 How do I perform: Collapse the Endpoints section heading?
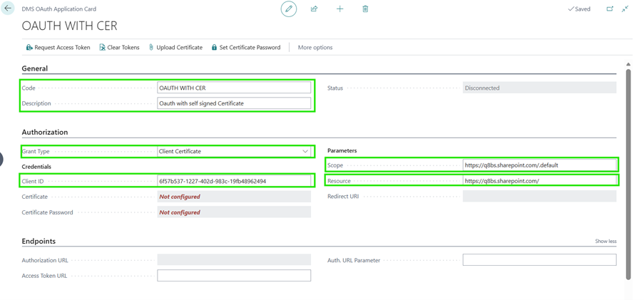click(x=39, y=241)
